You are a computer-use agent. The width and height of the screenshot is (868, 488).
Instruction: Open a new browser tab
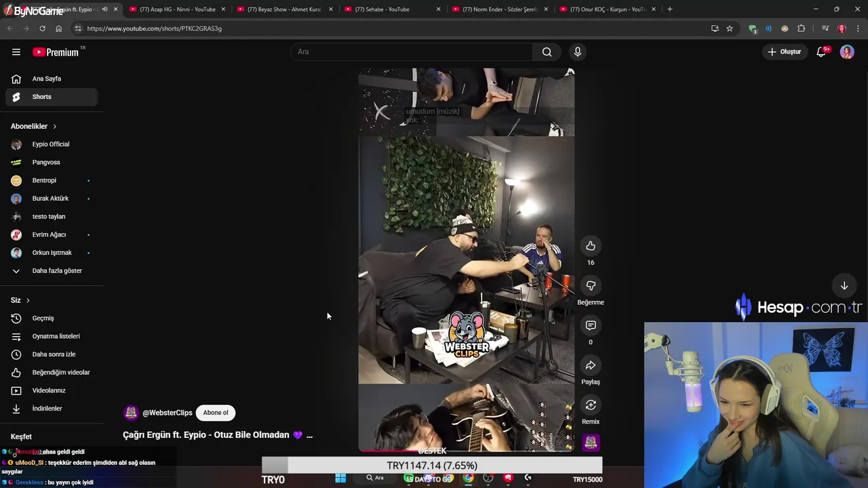(669, 9)
